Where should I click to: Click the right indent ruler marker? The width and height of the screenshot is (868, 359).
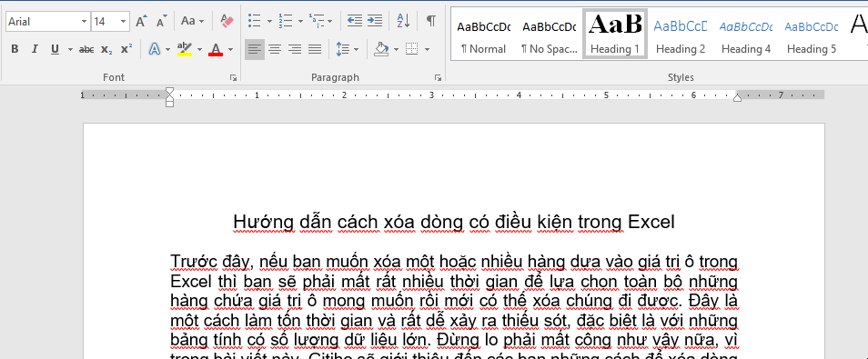click(737, 98)
